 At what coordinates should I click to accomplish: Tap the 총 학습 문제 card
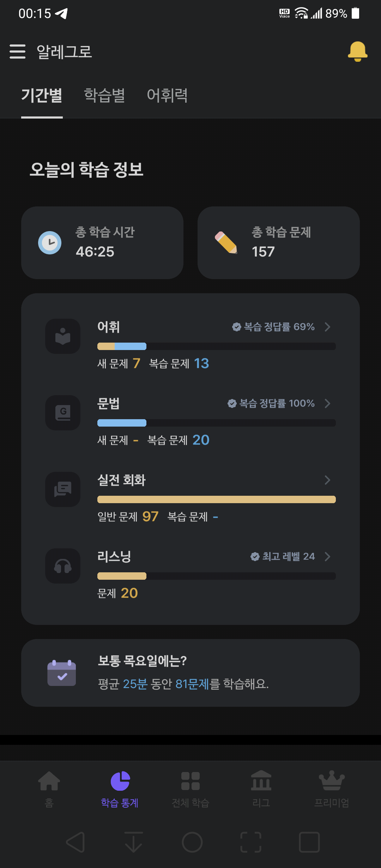[279, 243]
